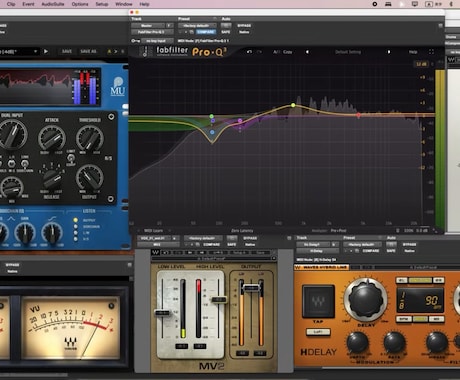Go to next preset in Pro-Q 3

click(x=389, y=52)
